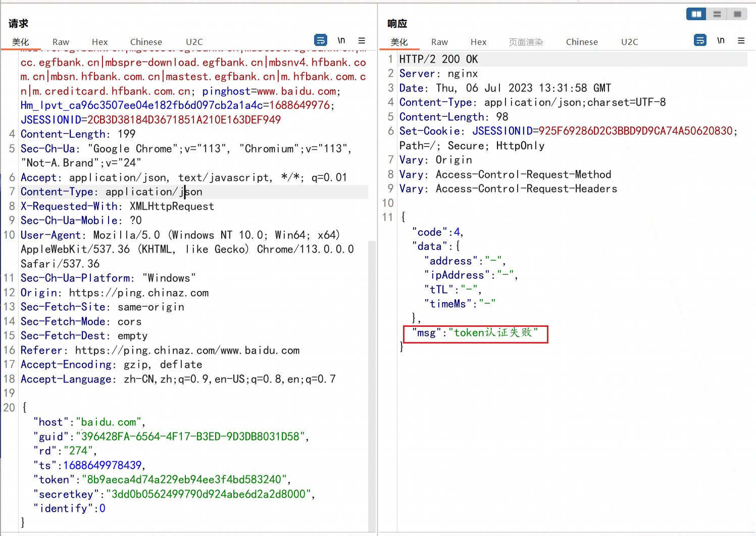Click the Accept-Language header line
Image resolution: width=756 pixels, height=536 pixels.
178,379
